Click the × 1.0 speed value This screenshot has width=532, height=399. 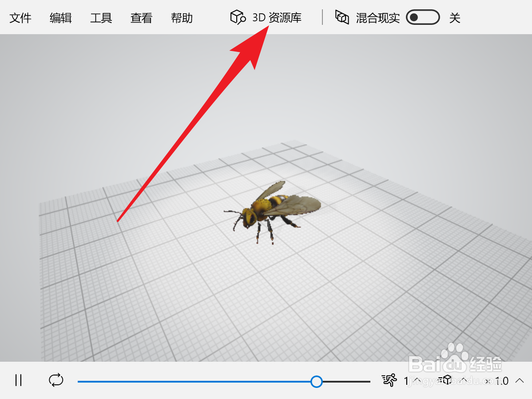[x=497, y=381]
